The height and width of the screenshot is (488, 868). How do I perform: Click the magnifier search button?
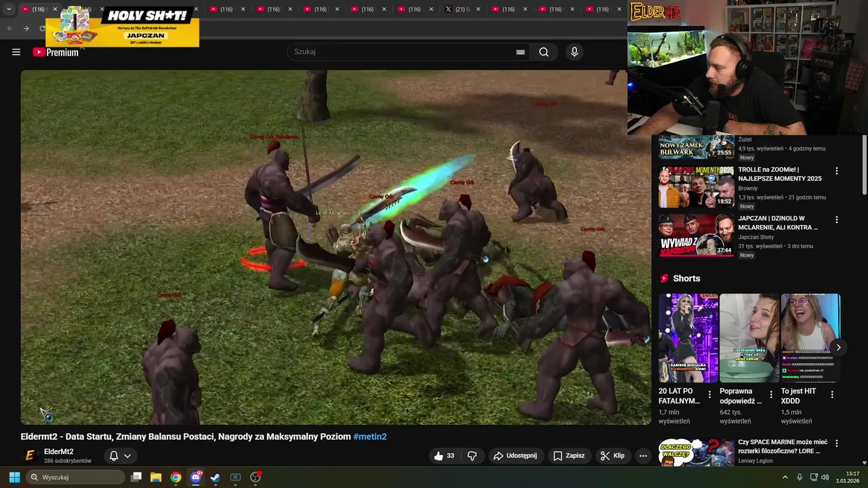[x=544, y=52]
